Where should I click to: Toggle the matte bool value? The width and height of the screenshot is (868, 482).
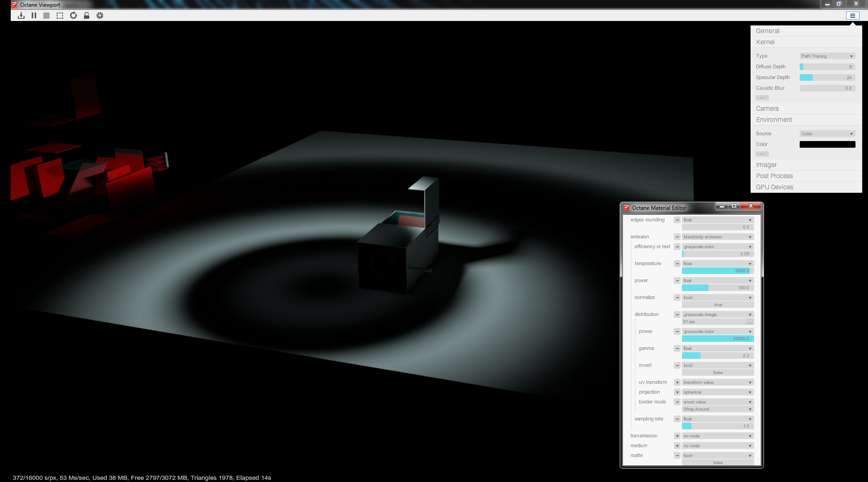(718, 462)
